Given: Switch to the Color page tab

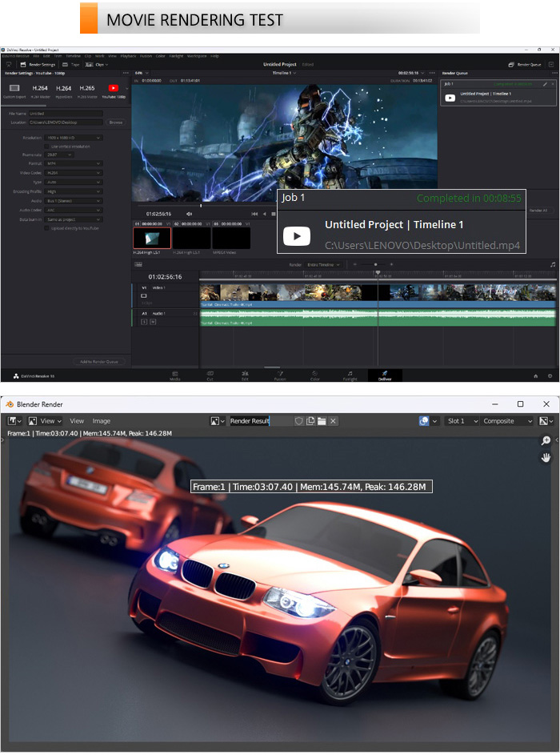Looking at the screenshot, I should pos(314,375).
